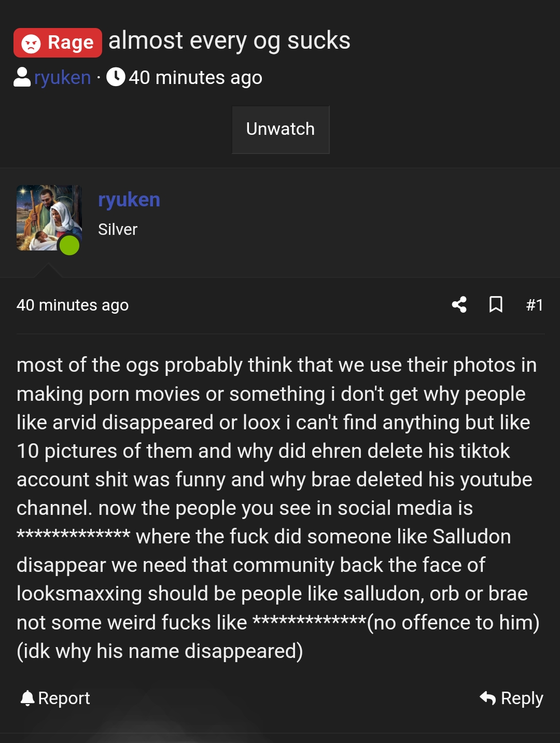Open ryuken's profile from the thread header
Viewport: 560px width, 743px height.
tap(62, 77)
